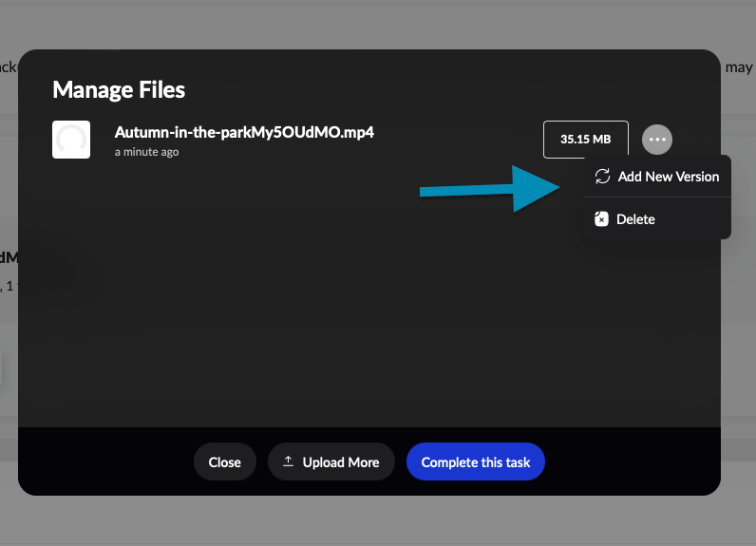Click the Manage Files dialog heading
This screenshot has height=546, width=756.
click(x=119, y=90)
